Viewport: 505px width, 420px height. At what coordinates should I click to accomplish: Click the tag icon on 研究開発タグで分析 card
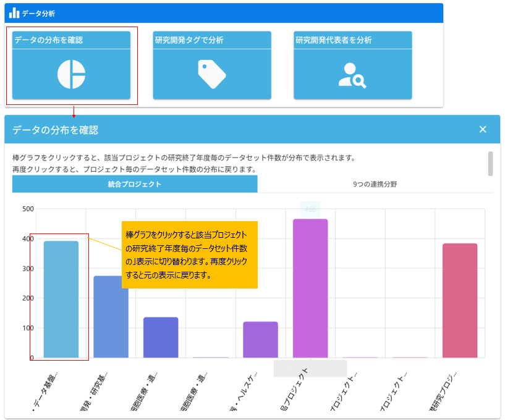(212, 74)
